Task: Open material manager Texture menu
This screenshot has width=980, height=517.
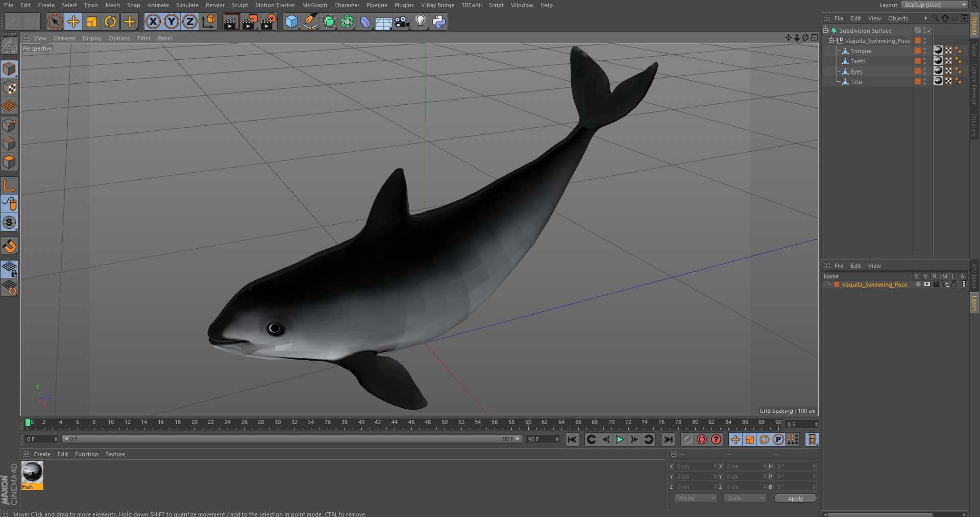Action: (x=115, y=454)
